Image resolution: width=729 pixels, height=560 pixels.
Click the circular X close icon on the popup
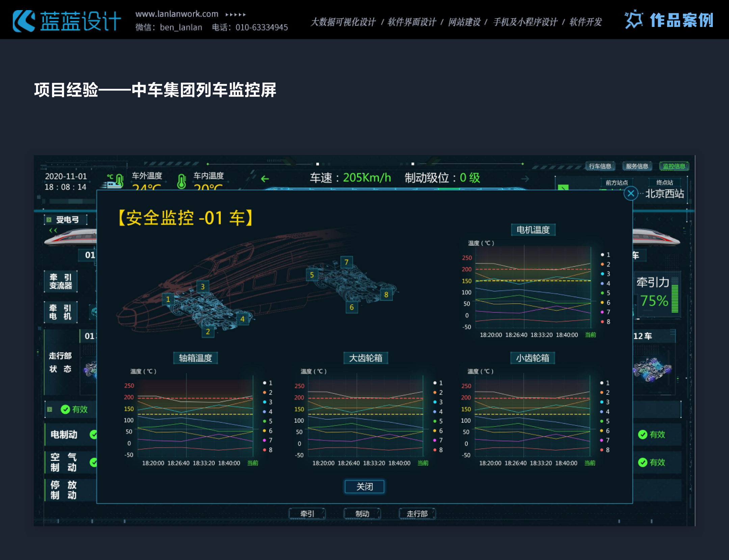point(630,194)
